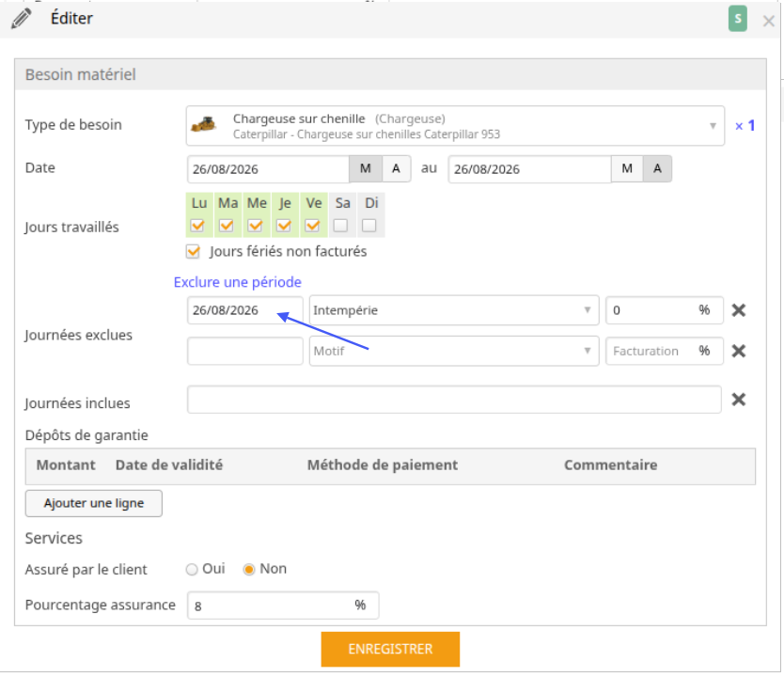Remove the empty Motif excluded row
The width and height of the screenshot is (784, 677).
point(739,351)
